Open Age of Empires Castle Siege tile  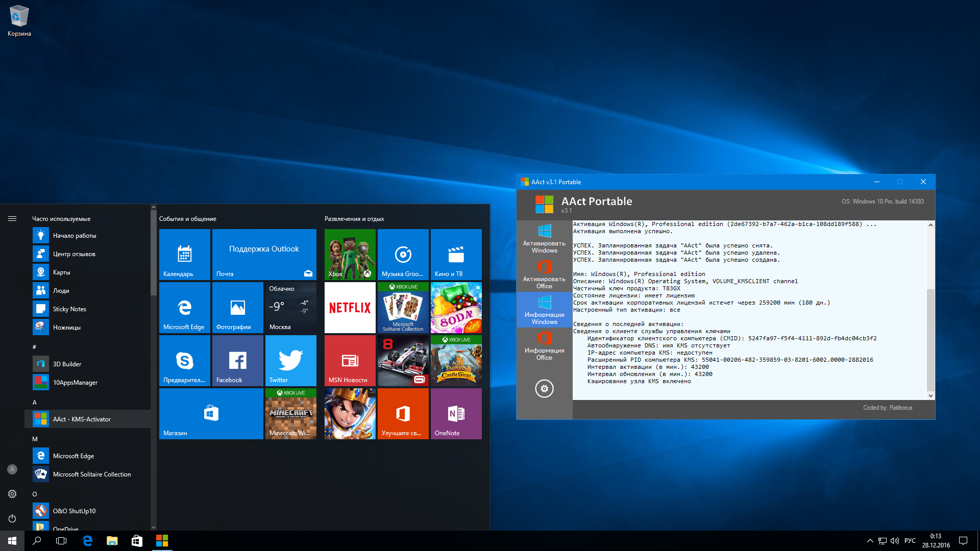[x=456, y=361]
